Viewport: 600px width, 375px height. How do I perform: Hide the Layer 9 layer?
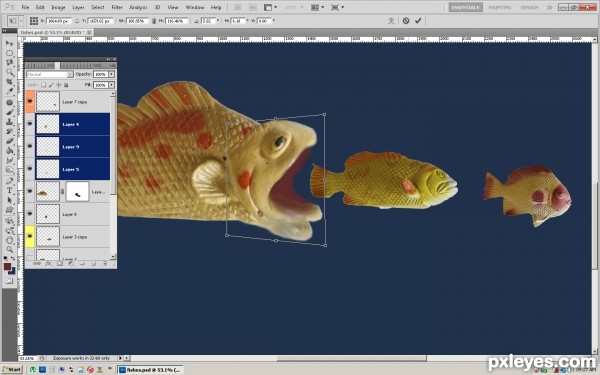click(x=30, y=146)
